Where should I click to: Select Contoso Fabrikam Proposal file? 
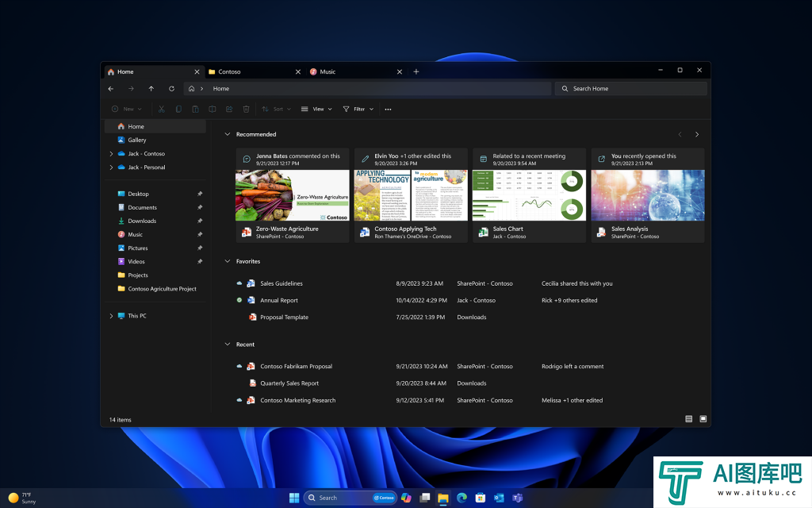pos(297,367)
